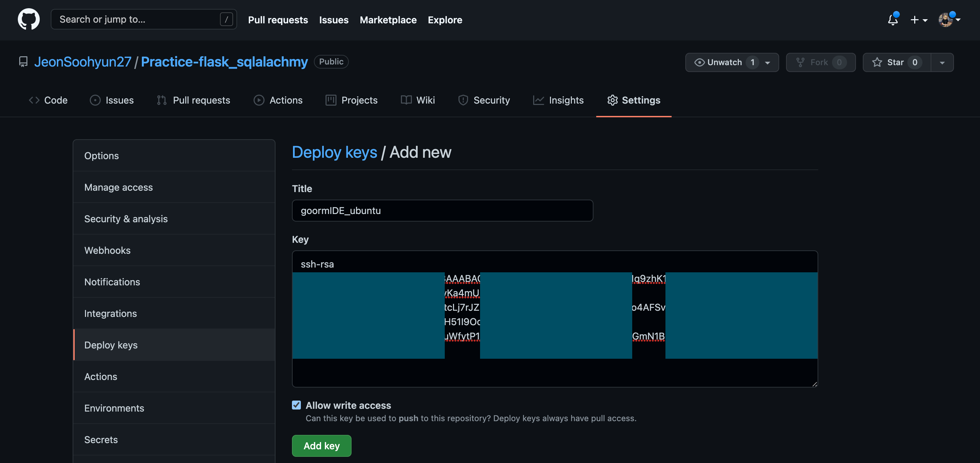Open the Security tab
Screen dimensions: 980x463
coord(484,100)
